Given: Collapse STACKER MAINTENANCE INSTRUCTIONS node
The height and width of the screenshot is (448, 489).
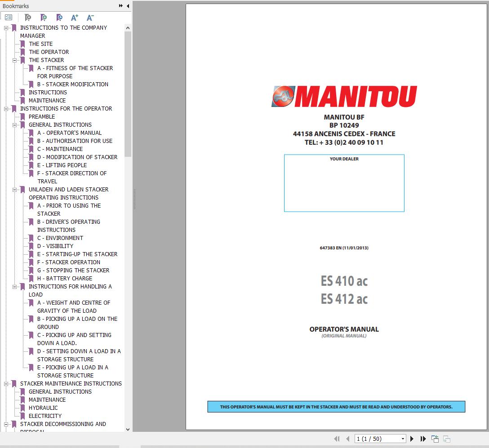Looking at the screenshot, I should coord(6,384).
